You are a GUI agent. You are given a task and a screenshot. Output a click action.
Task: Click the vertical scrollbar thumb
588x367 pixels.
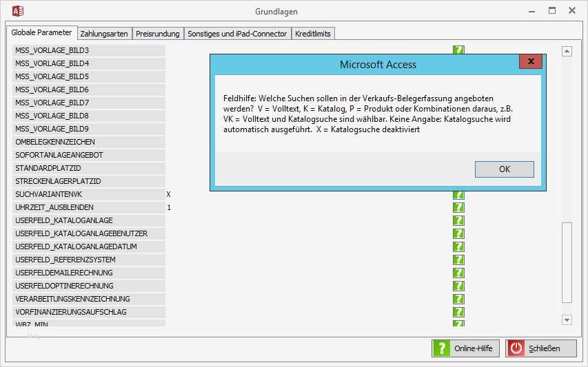[x=567, y=262]
